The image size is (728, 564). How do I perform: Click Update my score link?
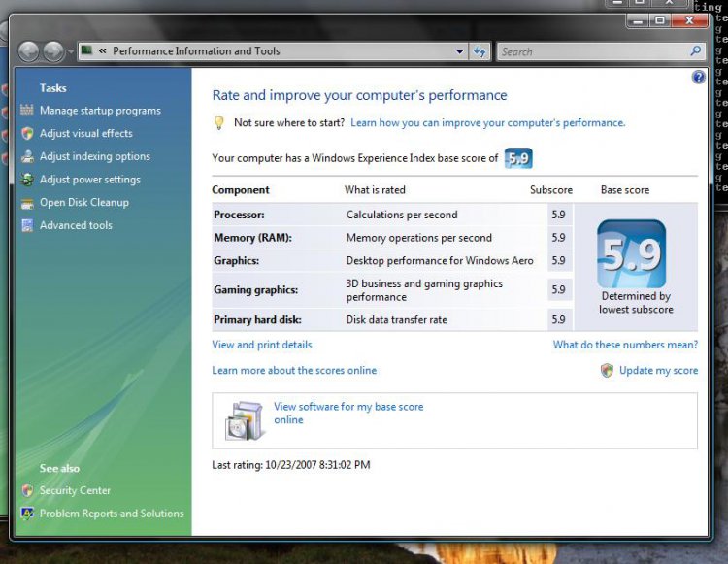point(658,371)
